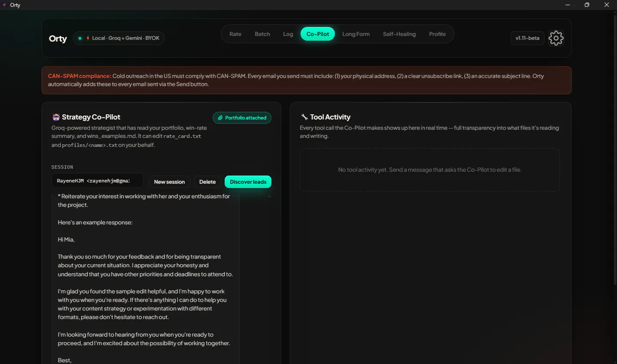The height and width of the screenshot is (364, 617).
Task: Minimize the Orty window
Action: pos(568,5)
